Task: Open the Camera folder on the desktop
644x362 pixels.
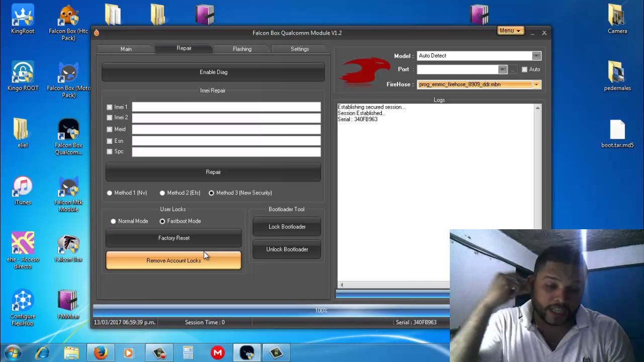Action: (617, 20)
